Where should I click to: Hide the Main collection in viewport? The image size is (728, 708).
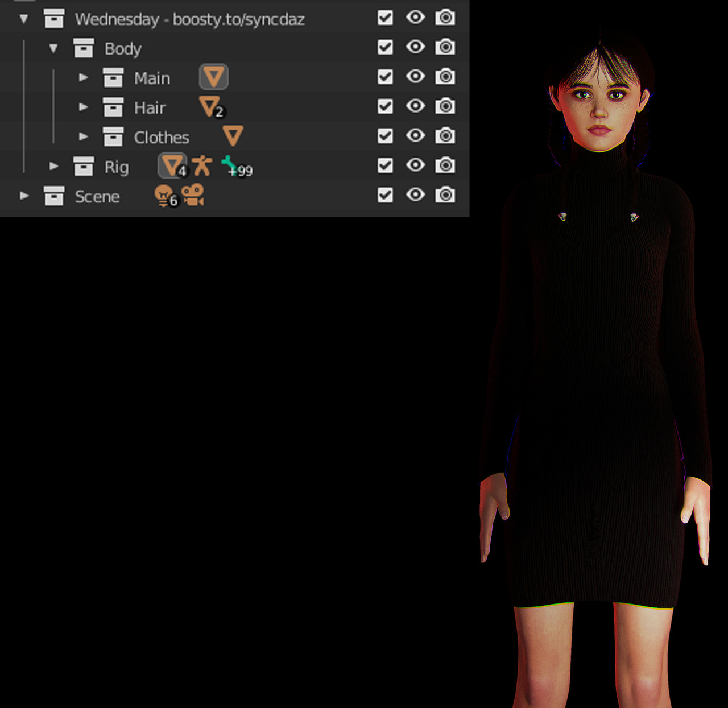(415, 76)
